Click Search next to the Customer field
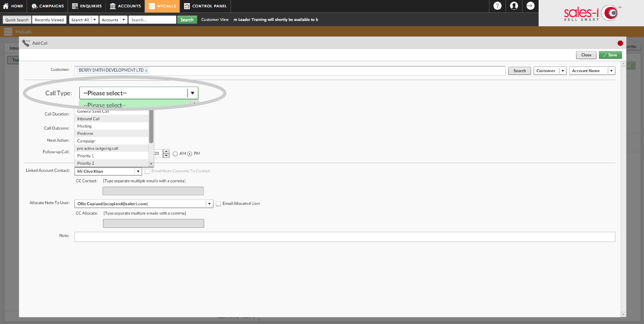This screenshot has height=324, width=644. [519, 70]
